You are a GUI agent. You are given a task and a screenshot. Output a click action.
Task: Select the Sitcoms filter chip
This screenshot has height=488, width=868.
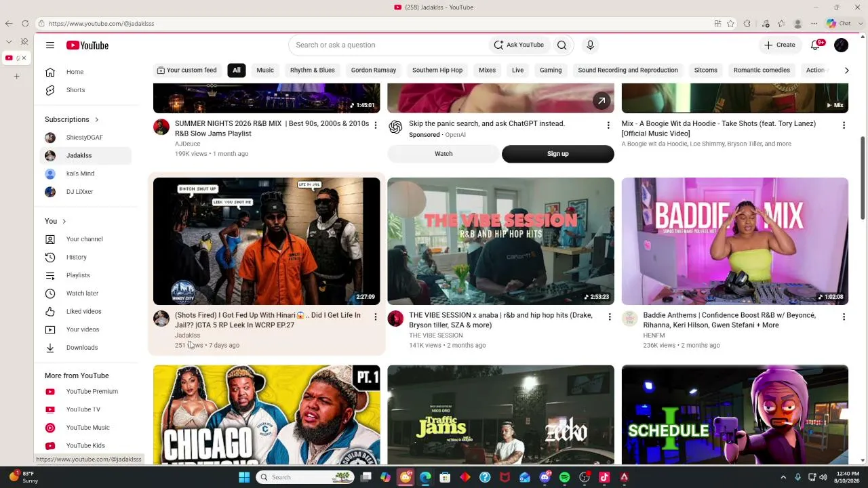(706, 70)
